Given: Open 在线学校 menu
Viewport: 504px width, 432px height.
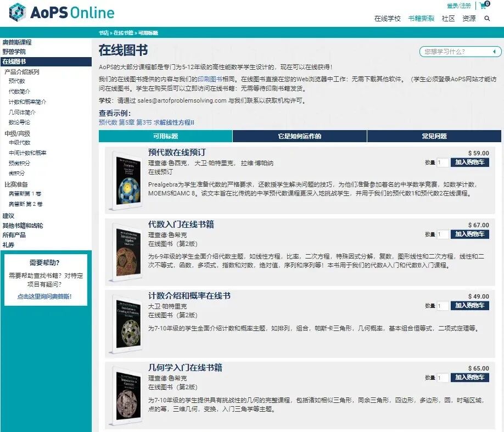Looking at the screenshot, I should pos(387,19).
